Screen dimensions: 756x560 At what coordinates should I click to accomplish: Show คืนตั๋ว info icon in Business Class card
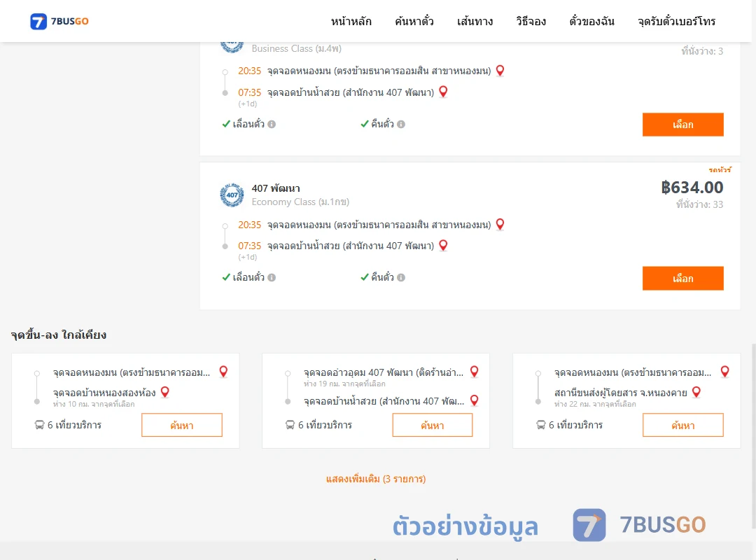(x=401, y=125)
